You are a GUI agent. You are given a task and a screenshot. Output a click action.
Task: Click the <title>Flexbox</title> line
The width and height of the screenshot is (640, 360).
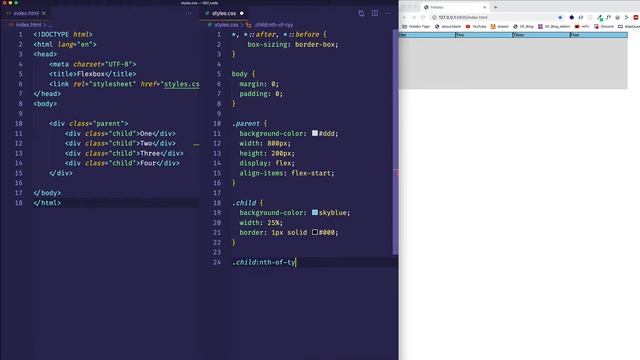point(93,74)
